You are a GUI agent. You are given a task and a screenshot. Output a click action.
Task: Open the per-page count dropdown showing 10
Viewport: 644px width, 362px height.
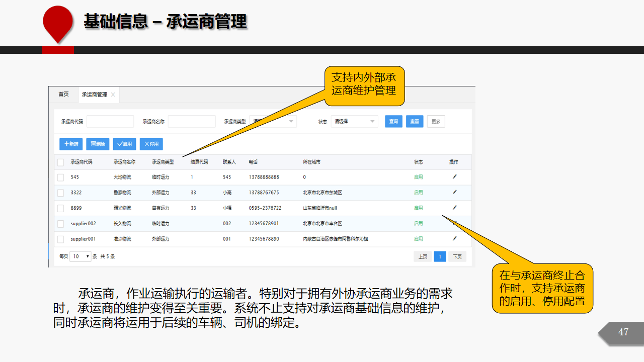(80, 256)
